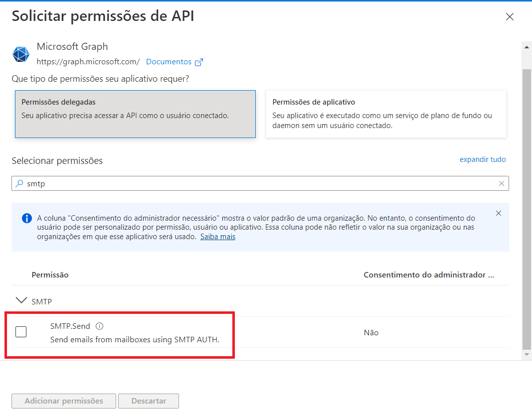Click the Descartar button
Screen dimensions: 532x416
tap(148, 401)
